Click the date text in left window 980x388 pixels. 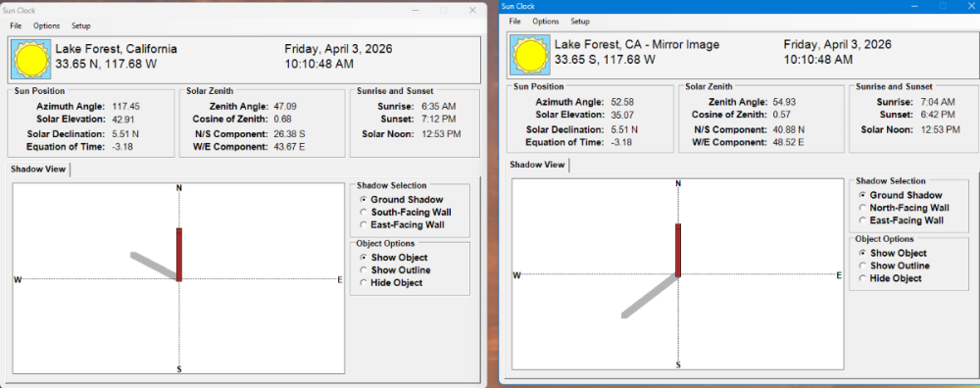[x=339, y=49]
